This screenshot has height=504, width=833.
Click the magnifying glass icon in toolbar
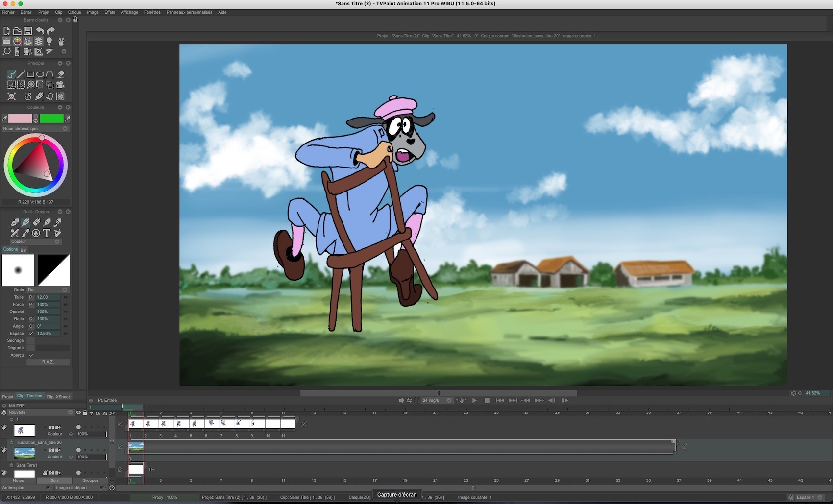coord(6,51)
